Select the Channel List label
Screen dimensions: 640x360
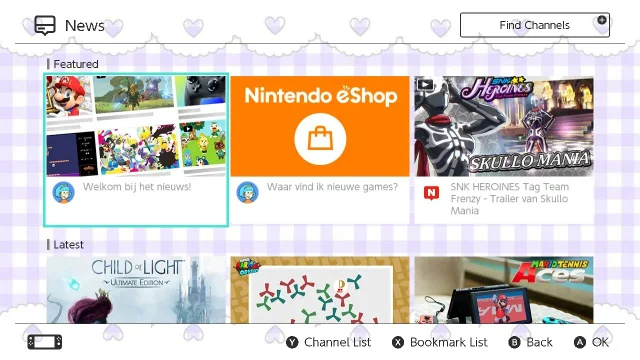click(338, 342)
